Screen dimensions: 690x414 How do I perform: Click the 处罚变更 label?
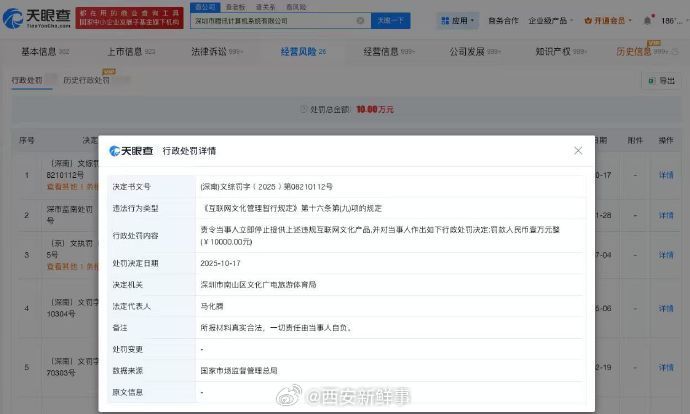pyautogui.click(x=128, y=349)
